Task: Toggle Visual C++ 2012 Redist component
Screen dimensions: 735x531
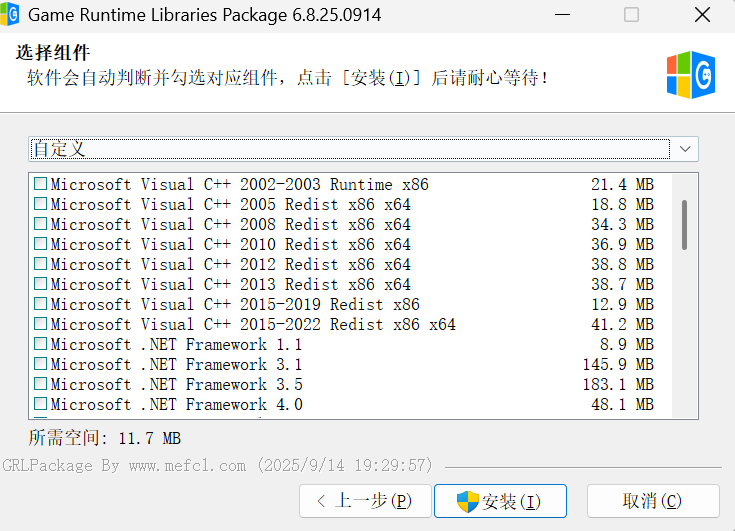Action: (x=40, y=264)
